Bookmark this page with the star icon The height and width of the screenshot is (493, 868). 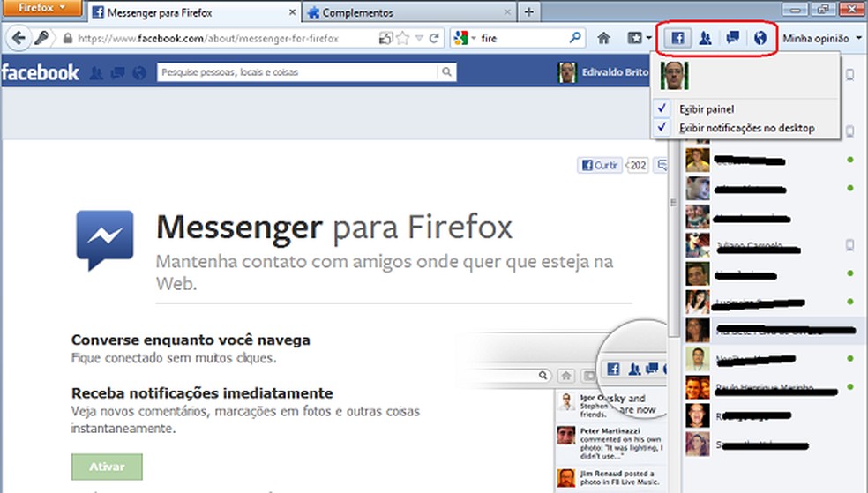tap(403, 38)
